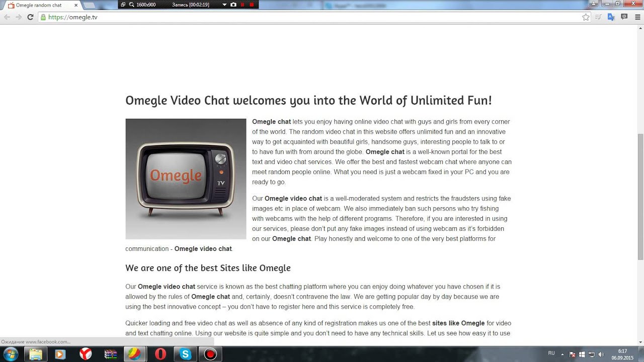Open the playlist-style extension icon next to the star

click(x=599, y=17)
